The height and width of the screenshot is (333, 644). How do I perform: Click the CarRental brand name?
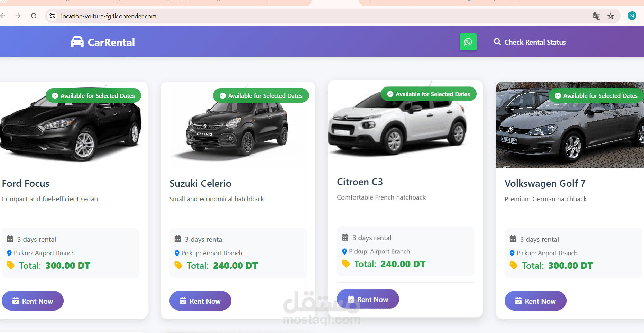111,42
